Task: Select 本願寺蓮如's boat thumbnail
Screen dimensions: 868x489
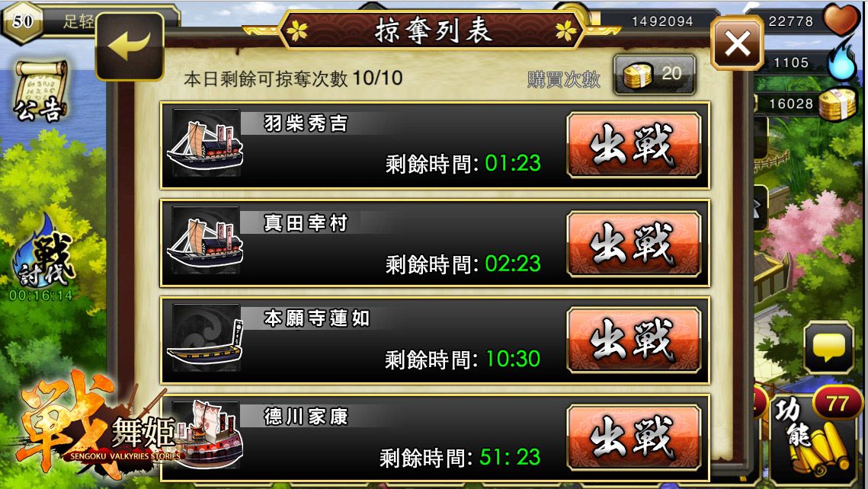Action: click(x=205, y=338)
